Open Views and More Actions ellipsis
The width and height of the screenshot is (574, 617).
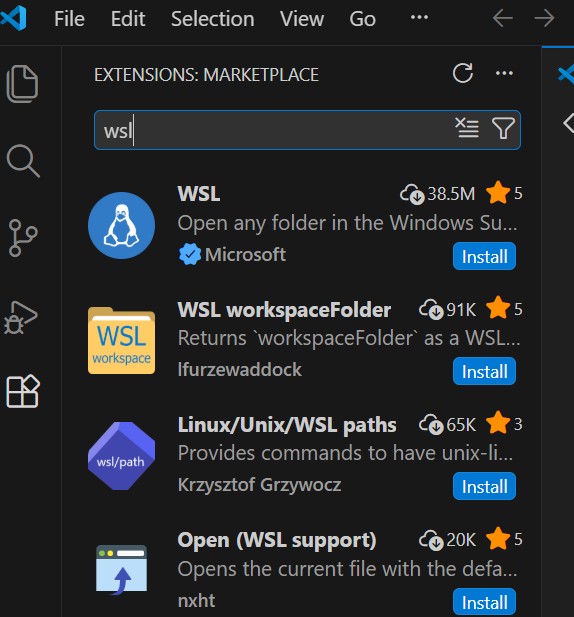point(504,73)
